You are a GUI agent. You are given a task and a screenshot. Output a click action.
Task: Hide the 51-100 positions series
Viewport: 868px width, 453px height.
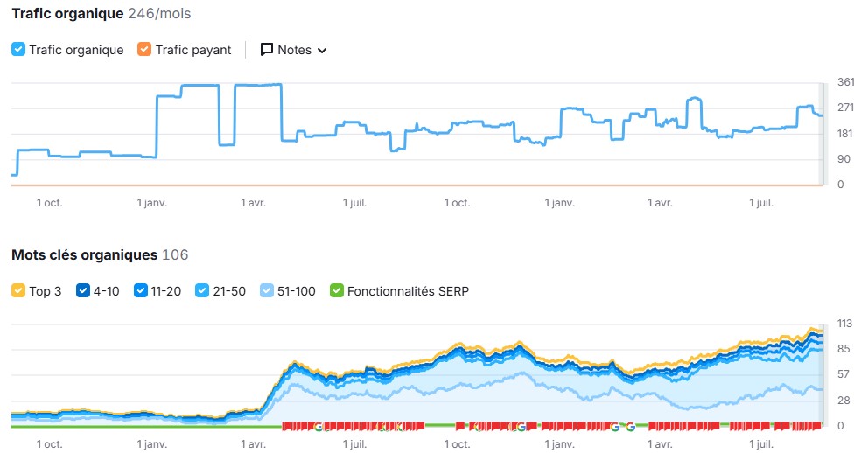click(x=269, y=291)
